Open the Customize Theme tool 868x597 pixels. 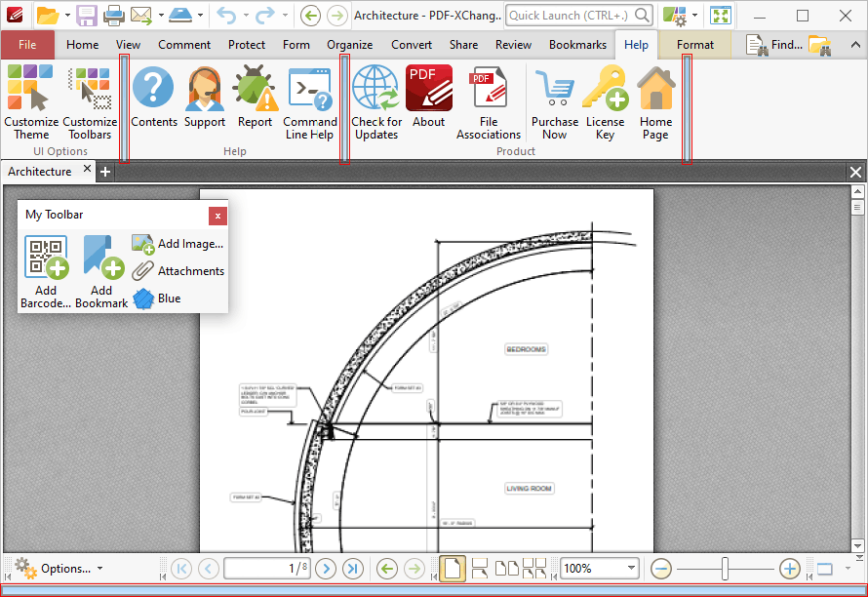tap(31, 102)
